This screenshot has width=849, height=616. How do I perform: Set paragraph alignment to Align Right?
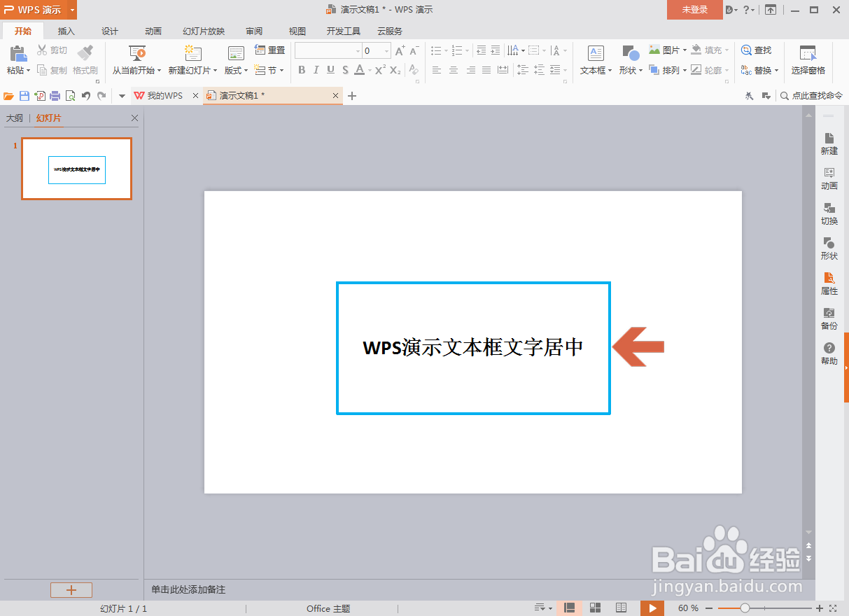tap(470, 70)
